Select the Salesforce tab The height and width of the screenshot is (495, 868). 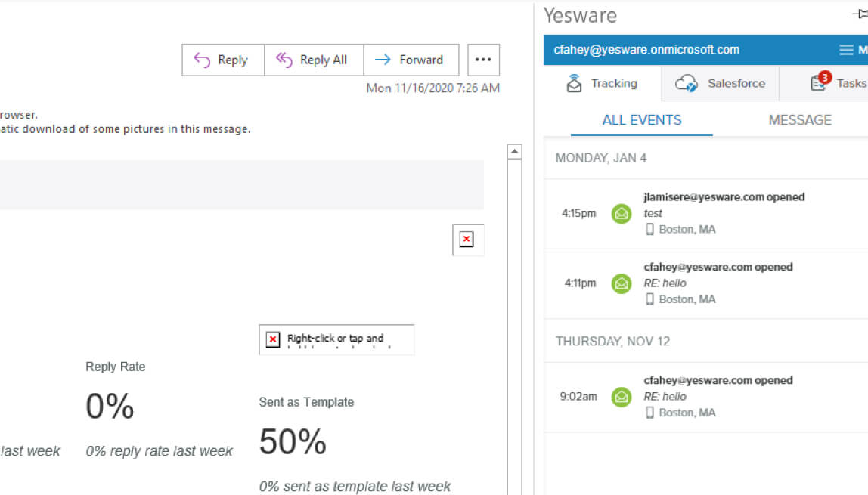719,83
